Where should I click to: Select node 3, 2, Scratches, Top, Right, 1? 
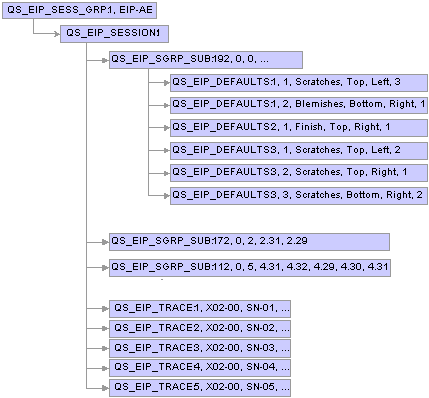[299, 173]
